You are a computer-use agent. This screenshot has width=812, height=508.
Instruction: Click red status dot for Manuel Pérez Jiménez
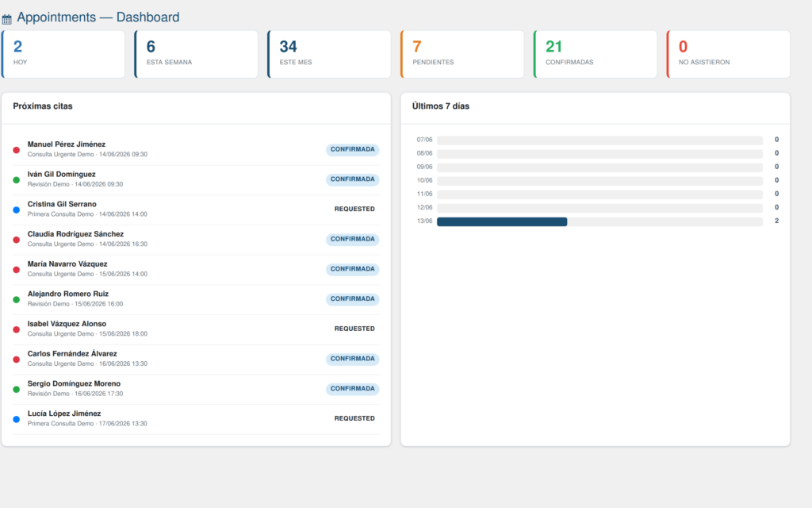coord(17,150)
